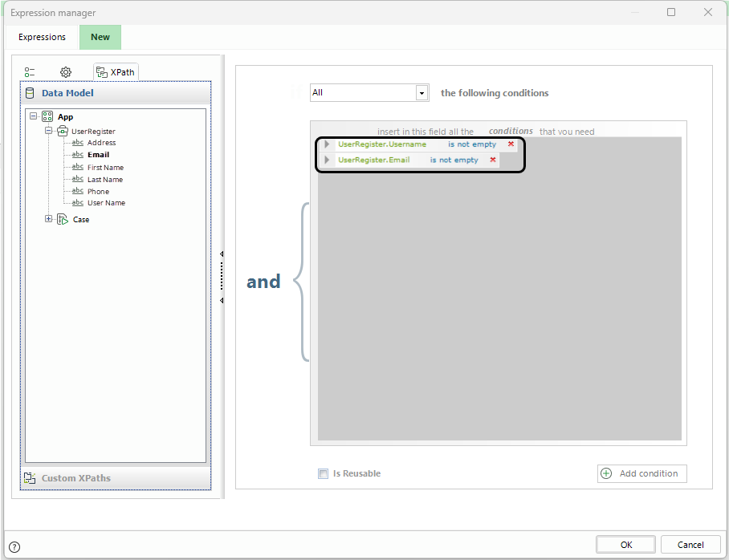Maximize the Expression manager window
This screenshot has width=729, height=560.
tap(671, 12)
